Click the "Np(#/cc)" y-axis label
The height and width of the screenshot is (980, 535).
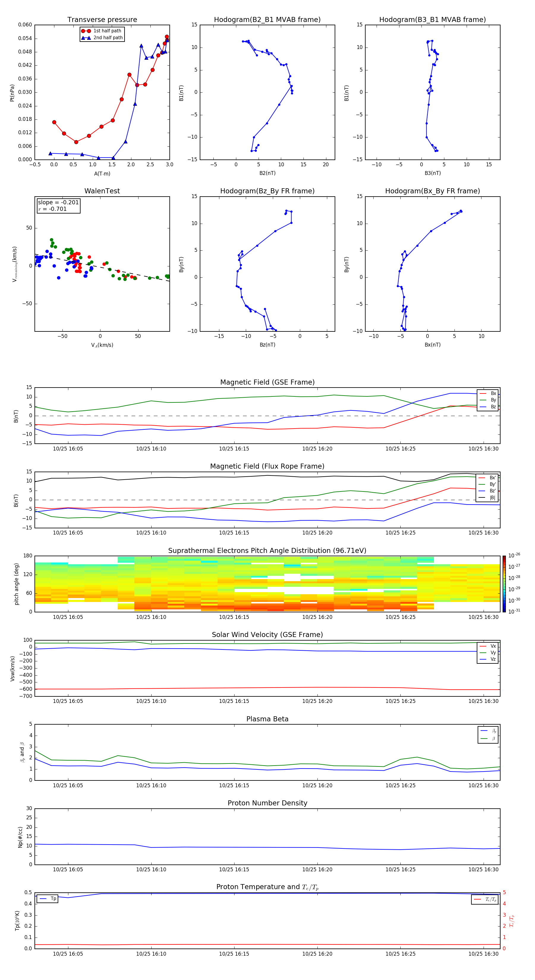click(x=20, y=837)
